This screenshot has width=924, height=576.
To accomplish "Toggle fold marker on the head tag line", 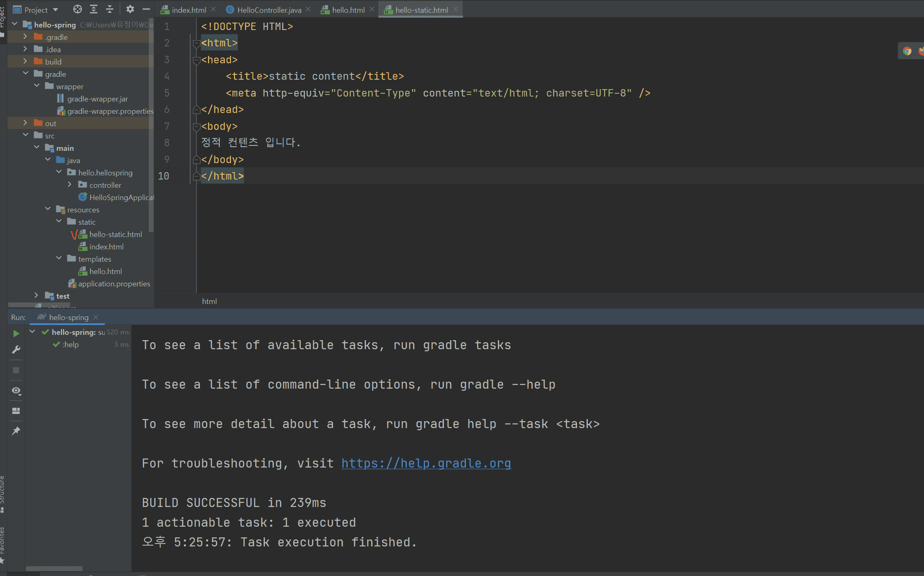I will pyautogui.click(x=196, y=60).
